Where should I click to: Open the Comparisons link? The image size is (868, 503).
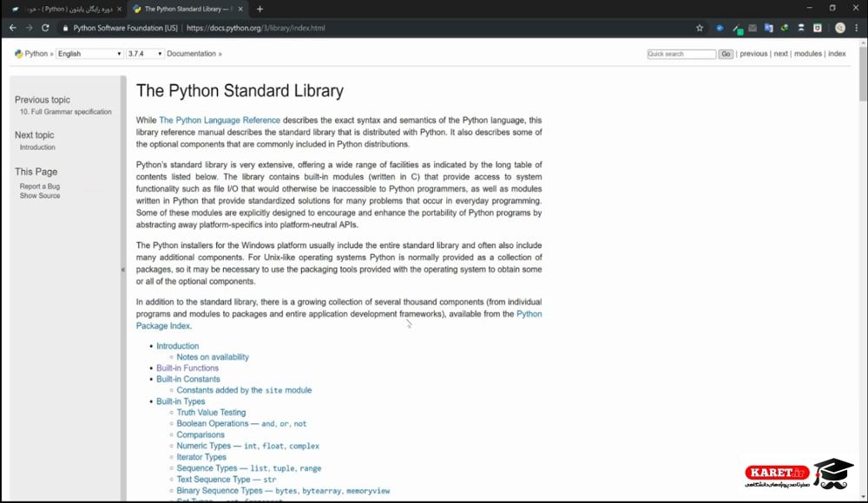click(x=201, y=435)
